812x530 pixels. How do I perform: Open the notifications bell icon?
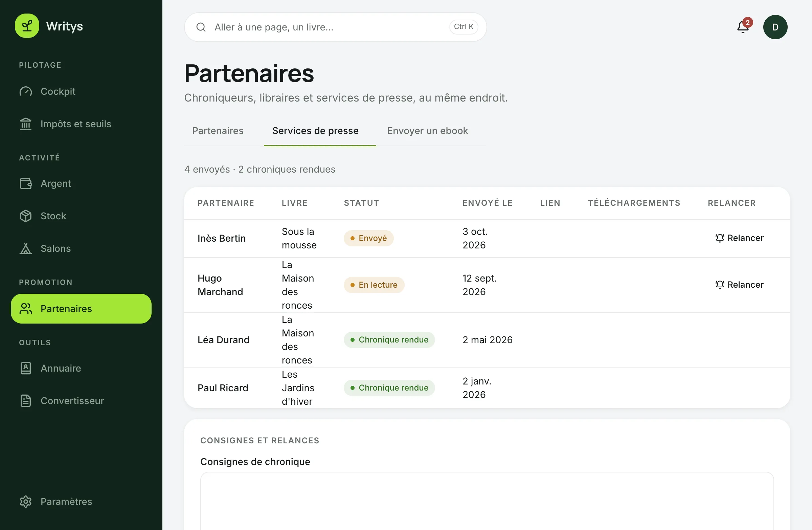pos(743,27)
